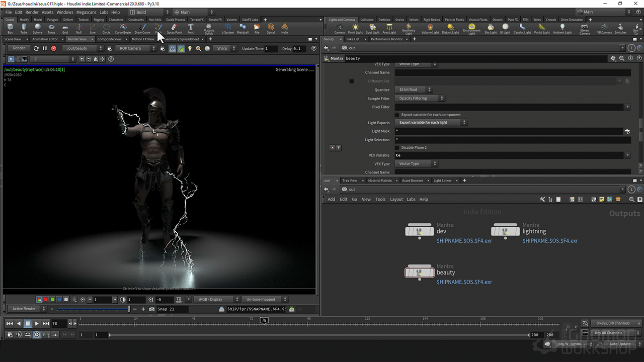Image resolution: width=644 pixels, height=362 pixels.
Task: Enable Export variable for each component
Action: point(397,115)
